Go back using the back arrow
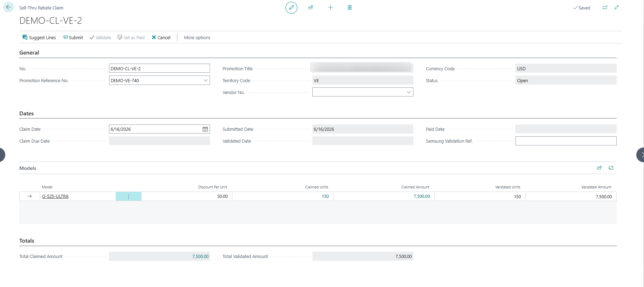The image size is (644, 287). (8, 7)
